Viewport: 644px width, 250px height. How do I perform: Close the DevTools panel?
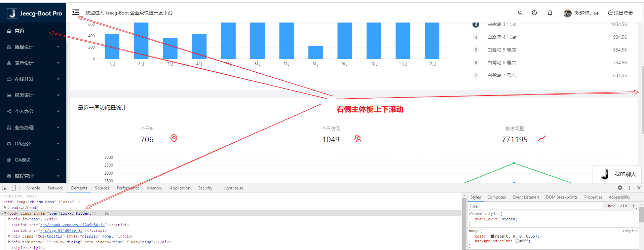click(x=639, y=188)
